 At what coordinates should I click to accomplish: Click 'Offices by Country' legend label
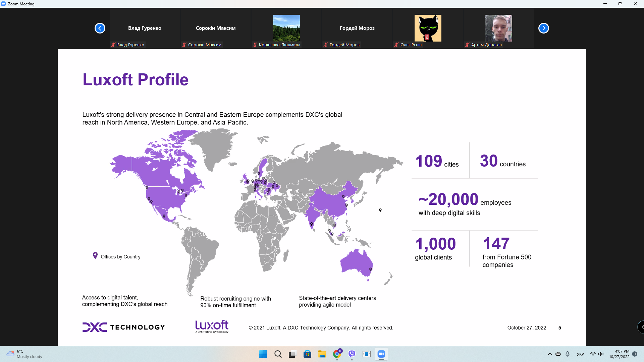(120, 257)
